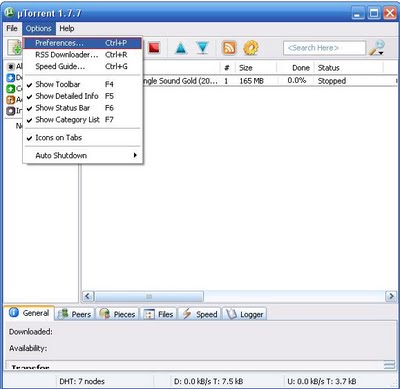Sort by the # column header
This screenshot has height=389, width=400.
coord(227,68)
